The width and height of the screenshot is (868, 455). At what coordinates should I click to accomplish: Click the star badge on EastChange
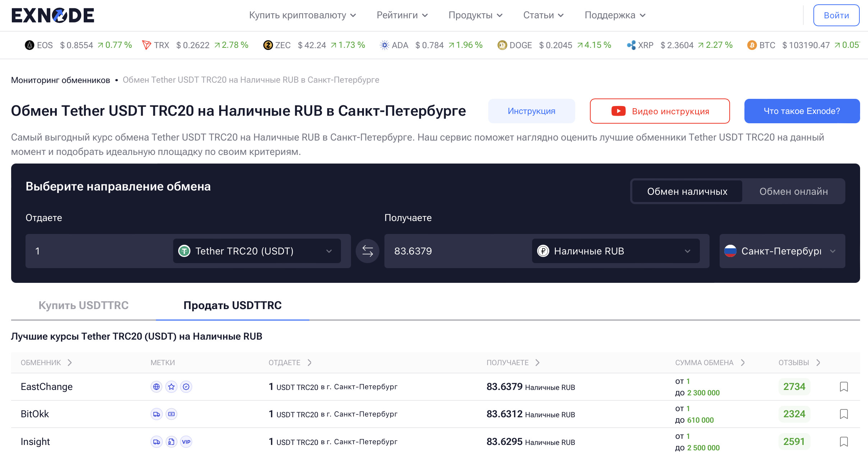click(171, 387)
